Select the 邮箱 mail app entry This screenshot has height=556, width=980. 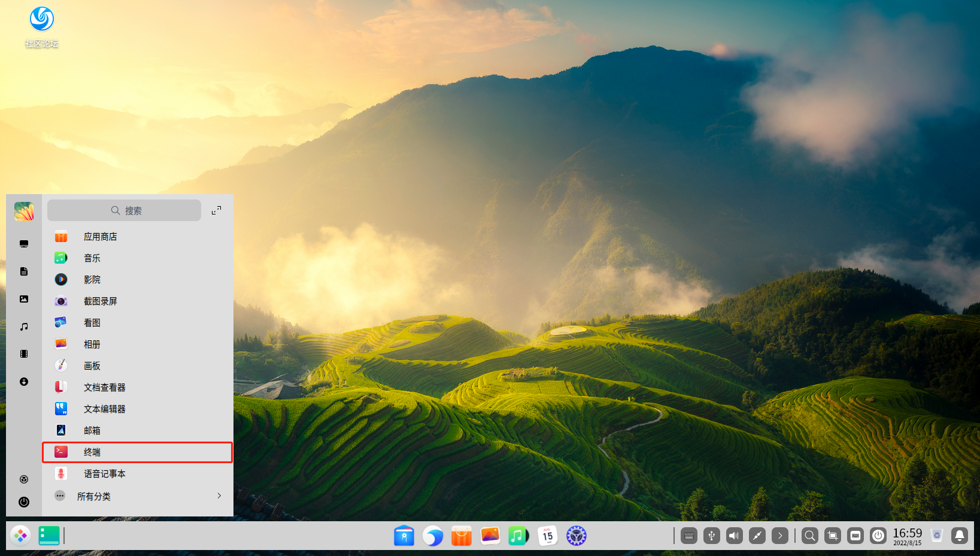[137, 431]
